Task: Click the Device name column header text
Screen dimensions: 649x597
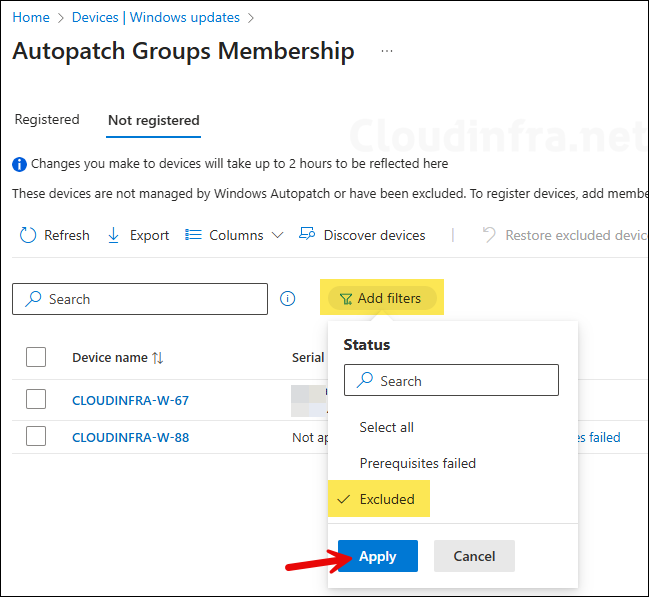Action: pyautogui.click(x=110, y=357)
